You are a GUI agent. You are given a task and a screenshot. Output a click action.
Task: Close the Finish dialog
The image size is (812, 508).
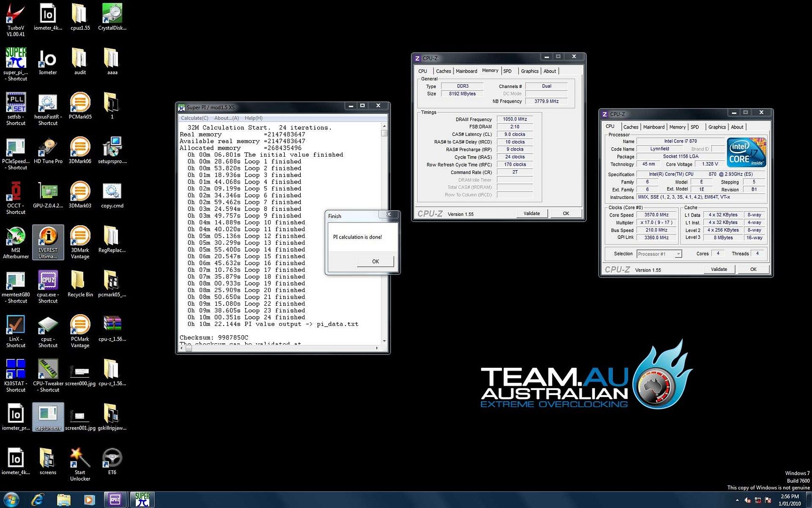pyautogui.click(x=389, y=214)
